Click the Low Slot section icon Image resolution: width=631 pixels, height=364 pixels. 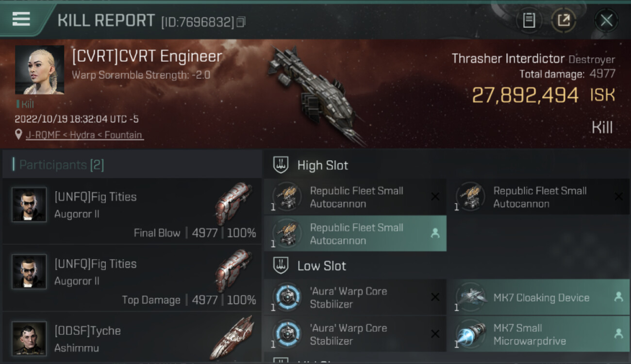click(x=281, y=265)
